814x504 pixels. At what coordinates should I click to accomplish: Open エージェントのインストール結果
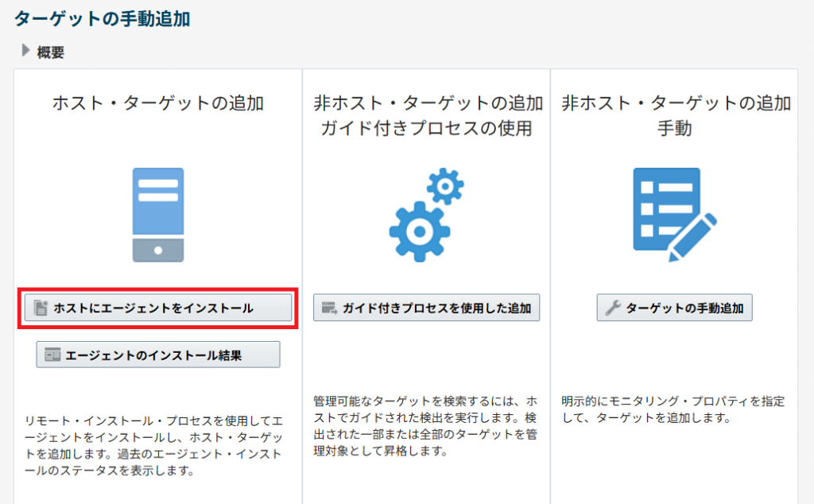pos(158,355)
